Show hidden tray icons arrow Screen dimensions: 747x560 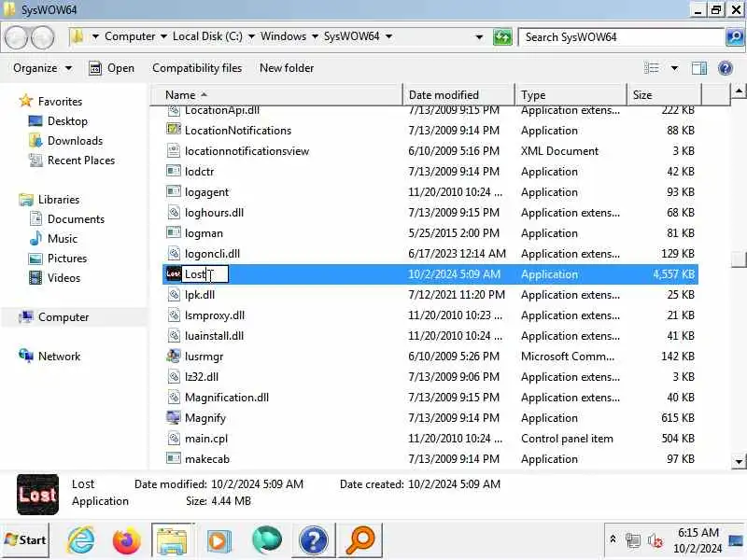tap(613, 539)
